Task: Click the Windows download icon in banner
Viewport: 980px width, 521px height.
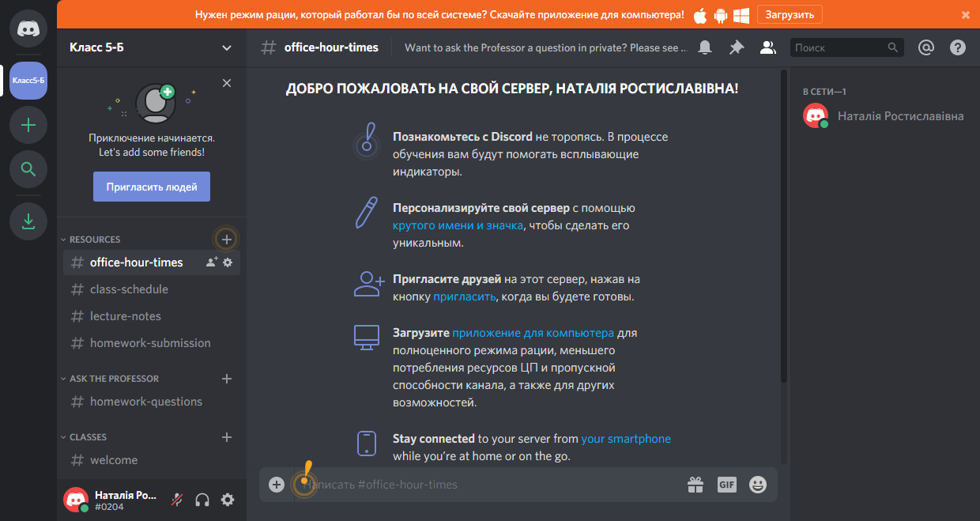Action: coord(741,15)
